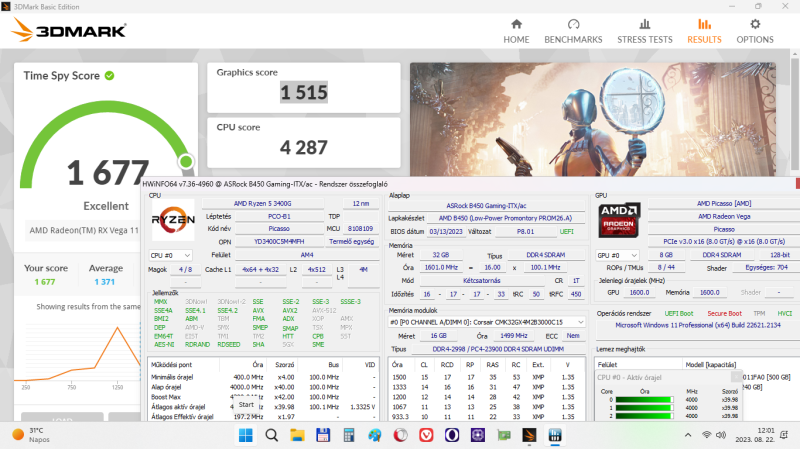This screenshot has height=449, width=800.
Task: Open the Wi-Fi network tray icon
Action: tap(707, 435)
